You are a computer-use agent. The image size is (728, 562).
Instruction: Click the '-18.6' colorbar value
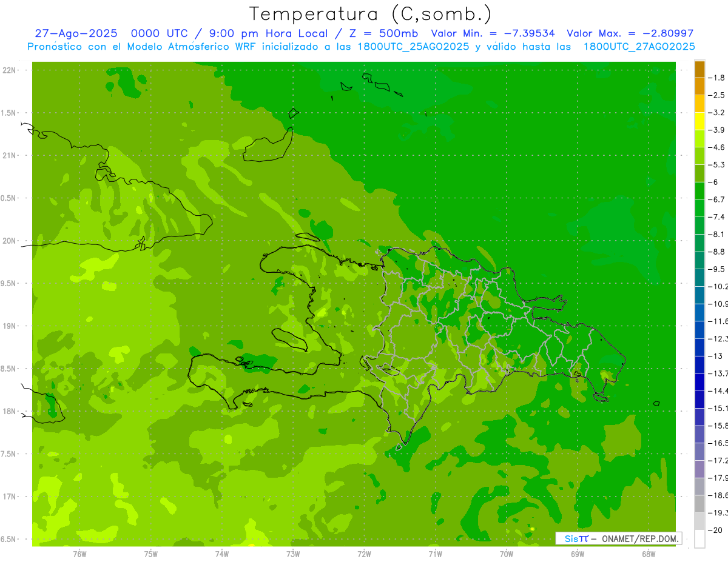[x=718, y=495]
